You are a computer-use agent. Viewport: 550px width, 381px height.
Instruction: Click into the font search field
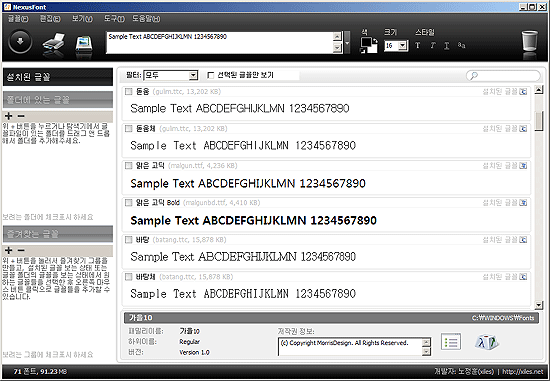pos(503,75)
